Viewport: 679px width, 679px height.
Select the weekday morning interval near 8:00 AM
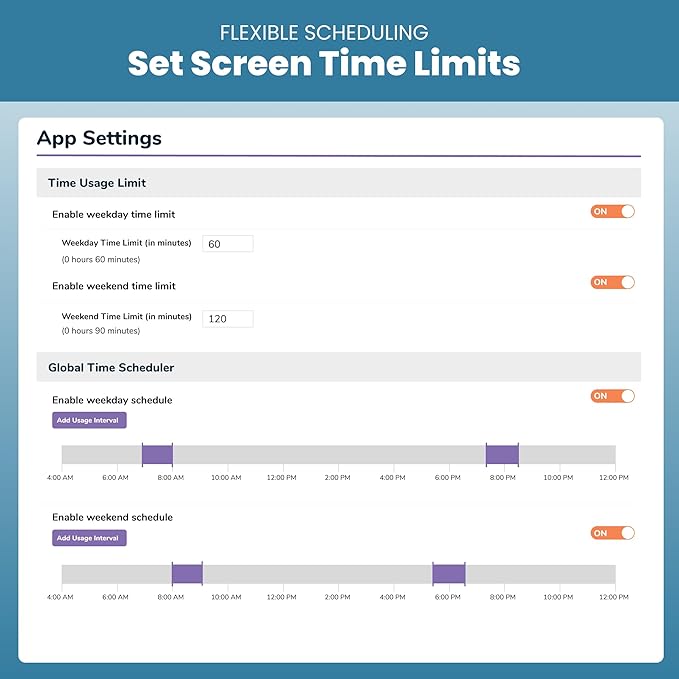tap(157, 455)
